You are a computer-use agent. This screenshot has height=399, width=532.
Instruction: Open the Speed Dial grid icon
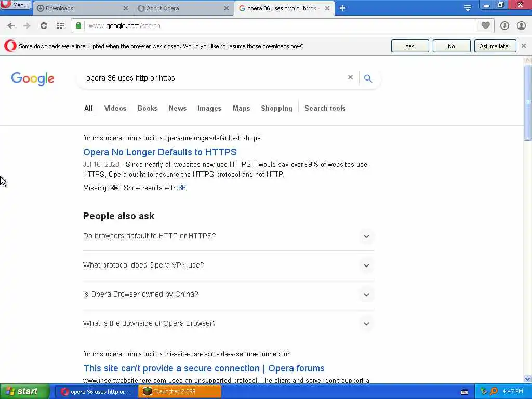pyautogui.click(x=61, y=26)
